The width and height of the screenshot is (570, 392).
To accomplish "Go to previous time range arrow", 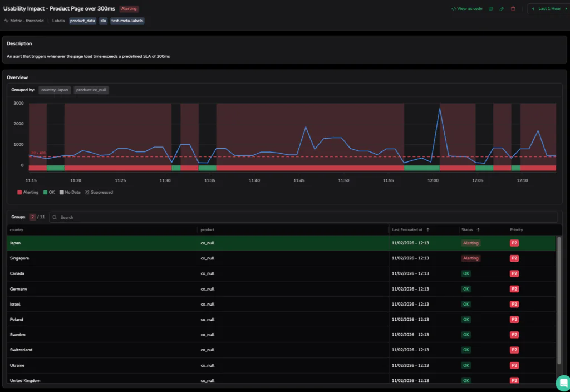I will [533, 9].
